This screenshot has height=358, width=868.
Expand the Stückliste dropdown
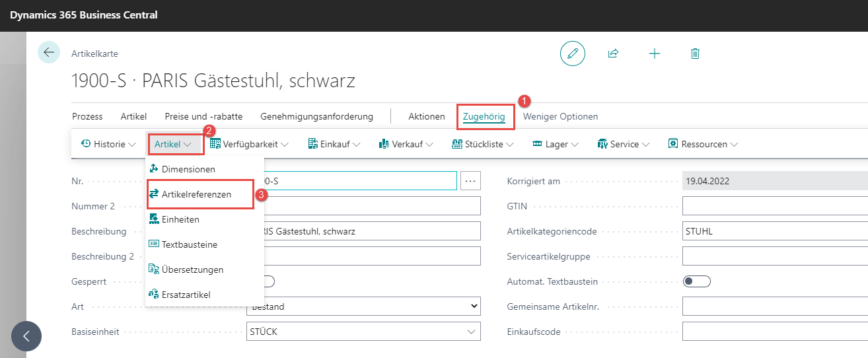[509, 144]
